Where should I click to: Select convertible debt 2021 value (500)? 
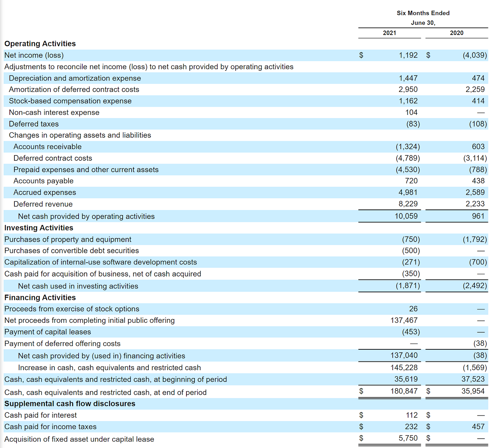click(x=411, y=251)
